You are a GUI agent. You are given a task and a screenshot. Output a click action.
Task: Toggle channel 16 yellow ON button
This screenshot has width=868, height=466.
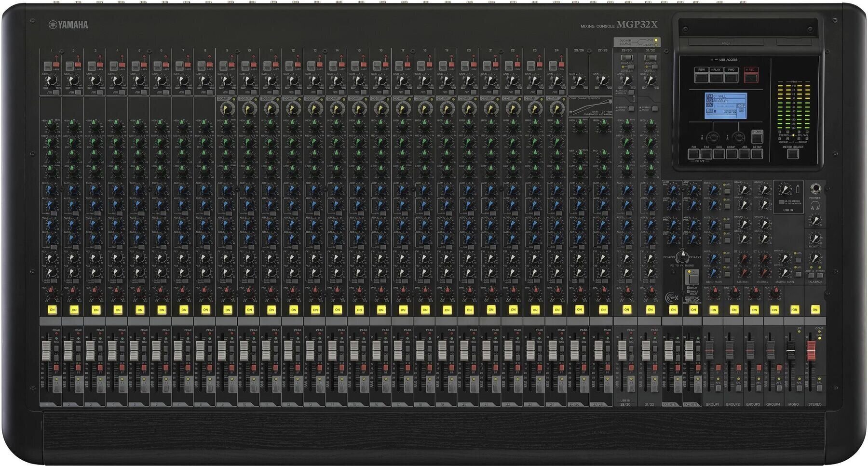coord(381,309)
